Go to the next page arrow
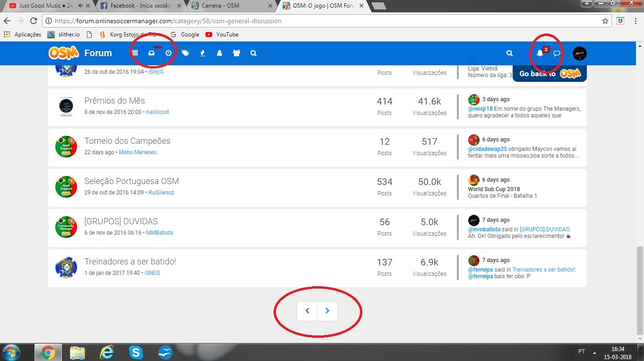The height and width of the screenshot is (361, 644). point(327,311)
